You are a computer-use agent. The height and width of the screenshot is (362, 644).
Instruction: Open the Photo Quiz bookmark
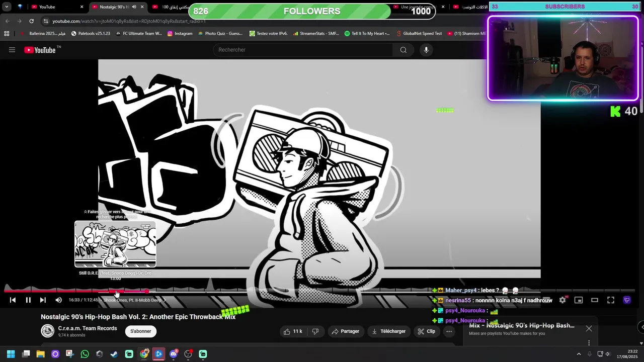220,34
